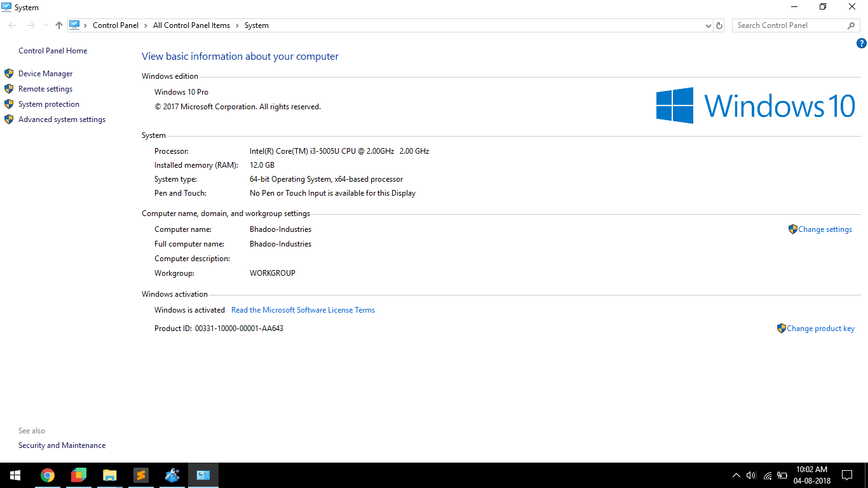Select Control Panel in breadcrumb path
Screen dimensions: 868x488
point(116,25)
